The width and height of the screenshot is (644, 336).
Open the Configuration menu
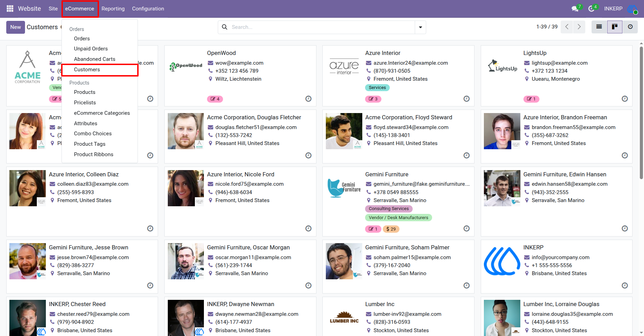click(x=148, y=9)
